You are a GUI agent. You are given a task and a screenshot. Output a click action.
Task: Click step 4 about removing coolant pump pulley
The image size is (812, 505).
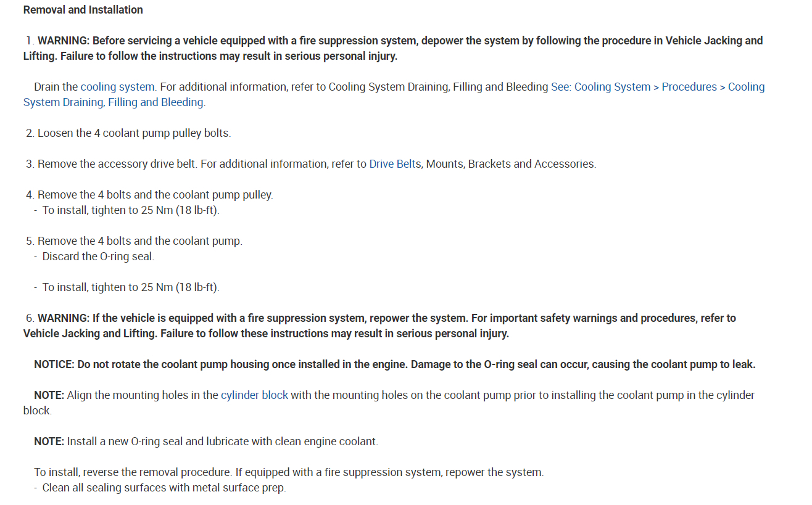point(154,195)
